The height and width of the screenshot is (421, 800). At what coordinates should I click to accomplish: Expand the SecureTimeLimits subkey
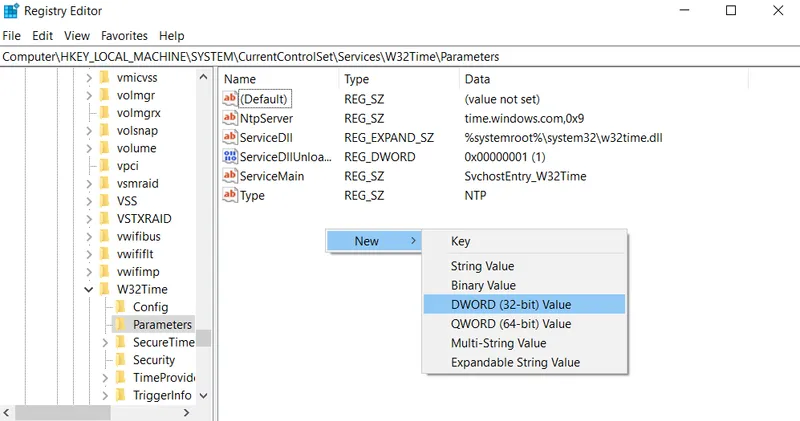(x=105, y=342)
